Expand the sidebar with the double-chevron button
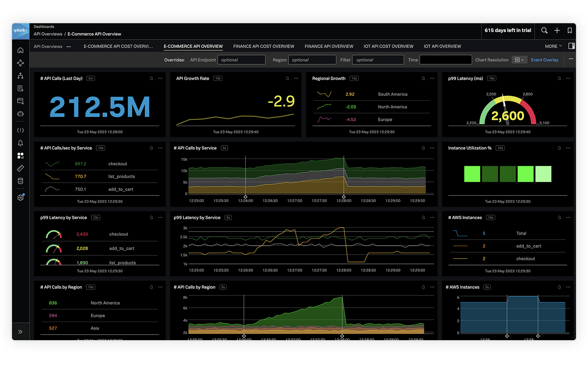 [20, 331]
